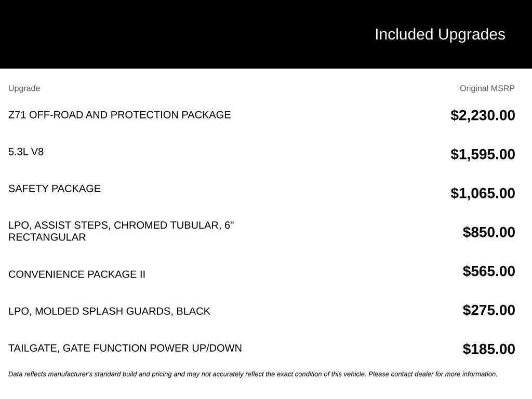Click the $2,230.00 price
The height and width of the screenshot is (399, 532).
(x=483, y=115)
